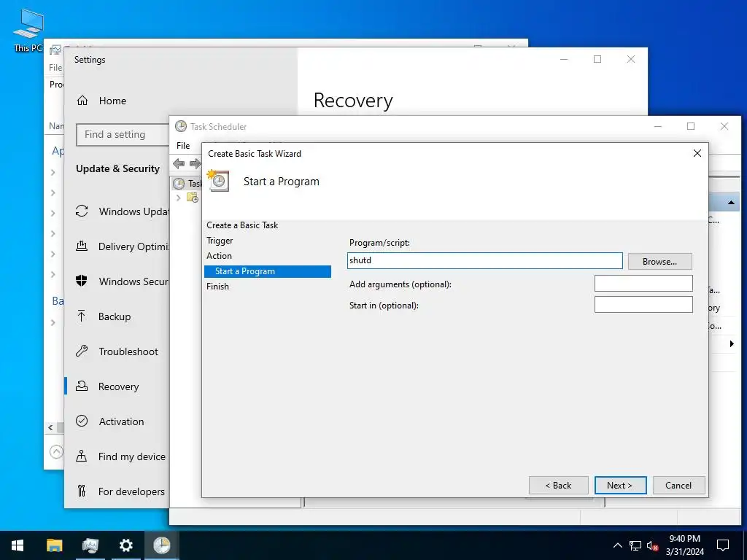Click the back arrow in Task Scheduler toolbar

pos(179,164)
